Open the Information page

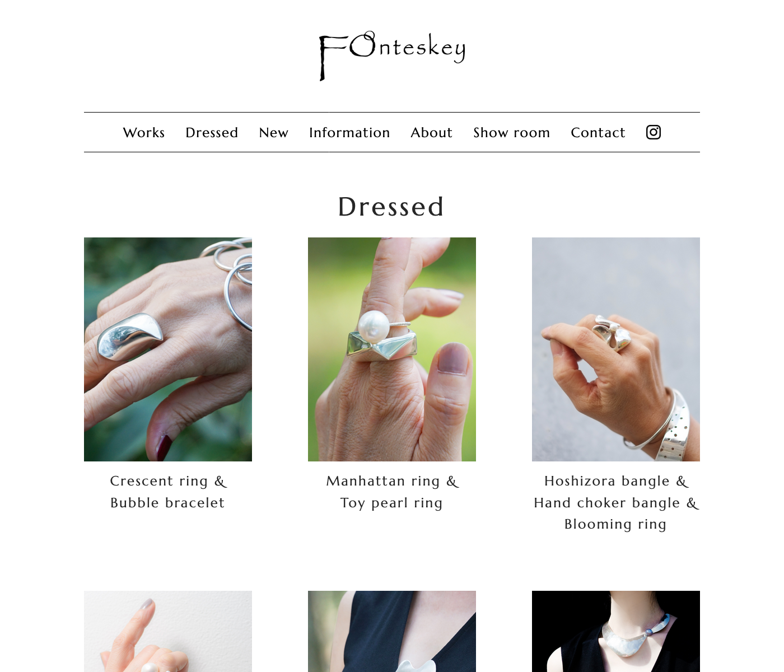point(349,133)
